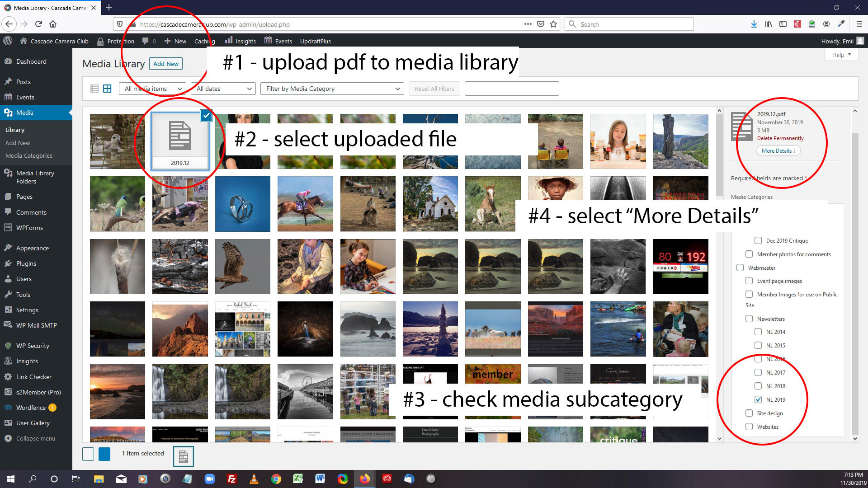Open Plugins in the sidebar menu
This screenshot has width=868, height=488.
[x=26, y=263]
